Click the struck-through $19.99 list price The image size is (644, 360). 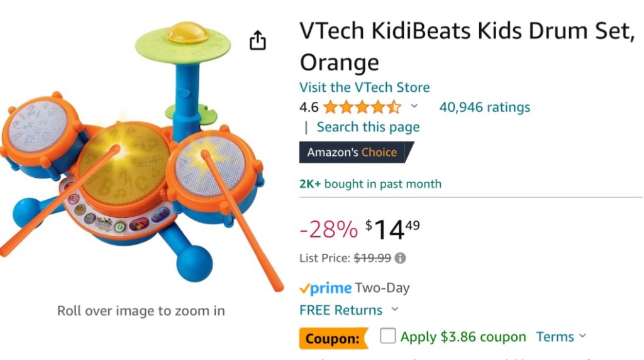click(x=372, y=258)
